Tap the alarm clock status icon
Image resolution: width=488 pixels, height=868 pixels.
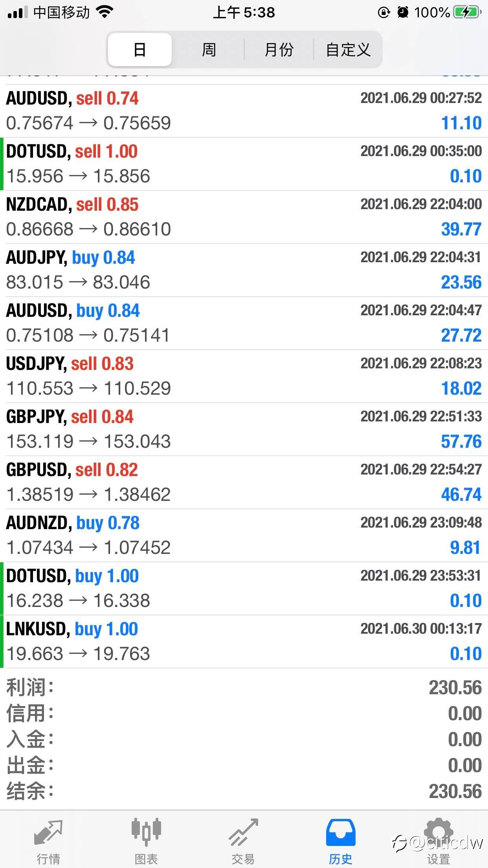403,13
